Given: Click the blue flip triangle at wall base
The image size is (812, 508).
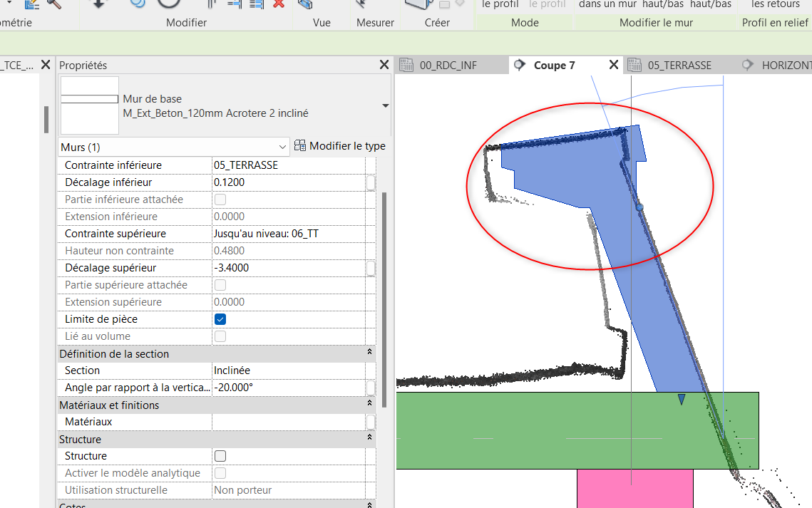Looking at the screenshot, I should (x=681, y=400).
